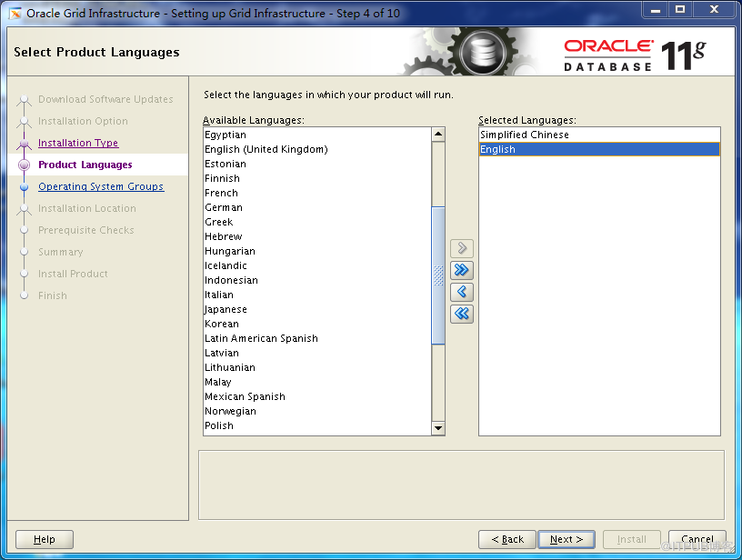
Task: Open Help for the installer
Action: [x=44, y=539]
